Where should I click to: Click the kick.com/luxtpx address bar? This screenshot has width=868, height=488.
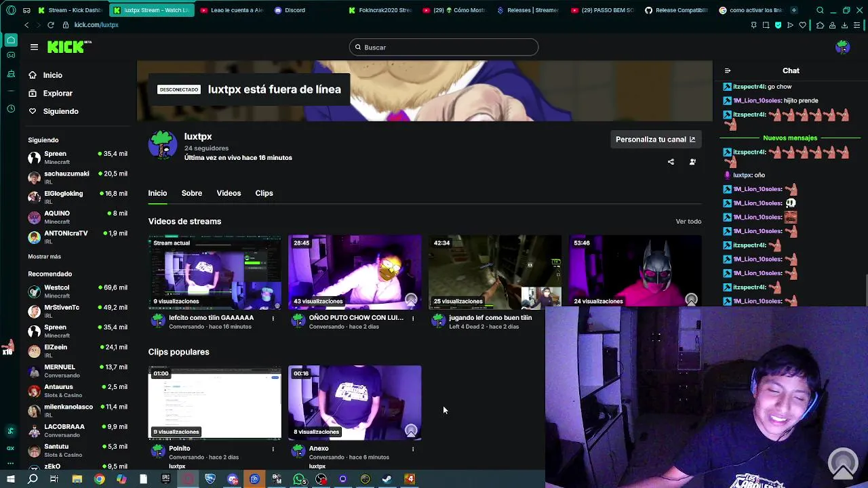click(96, 25)
